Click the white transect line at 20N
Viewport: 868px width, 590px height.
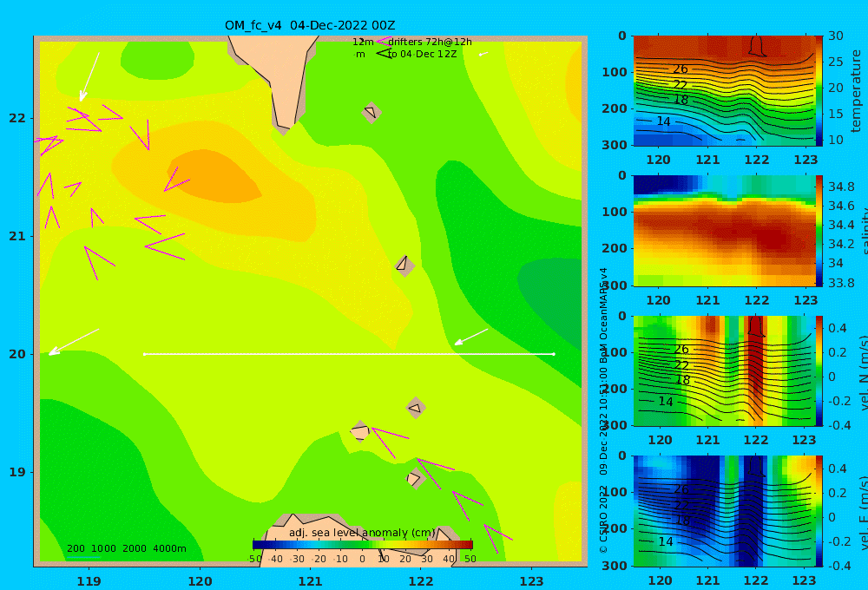349,354
